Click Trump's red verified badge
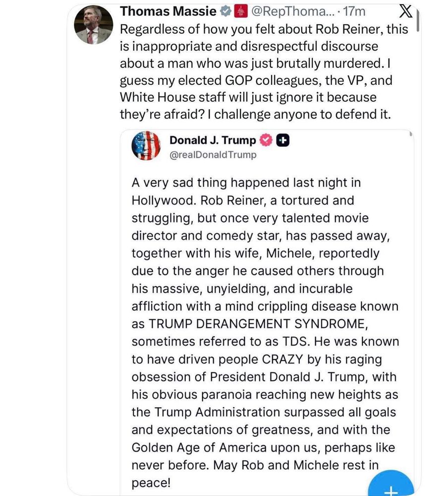The width and height of the screenshot is (448, 496). (266, 140)
